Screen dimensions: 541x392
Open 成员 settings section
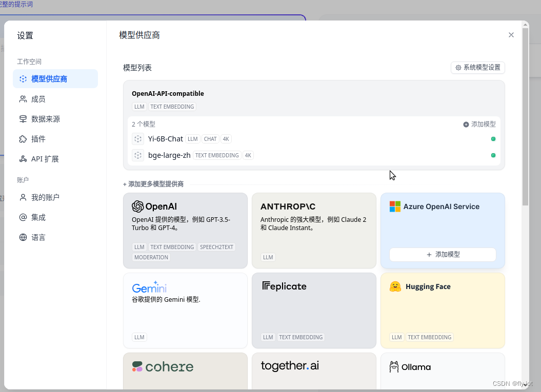click(55, 99)
